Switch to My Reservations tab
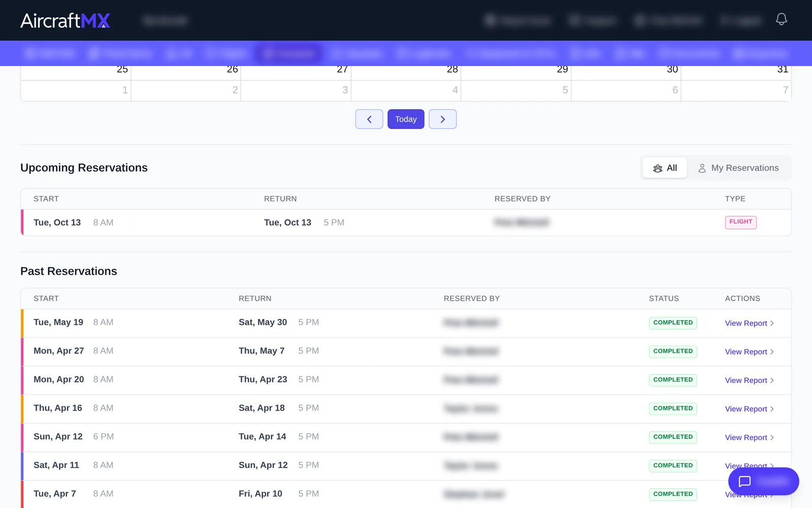The image size is (812, 508). pyautogui.click(x=739, y=168)
